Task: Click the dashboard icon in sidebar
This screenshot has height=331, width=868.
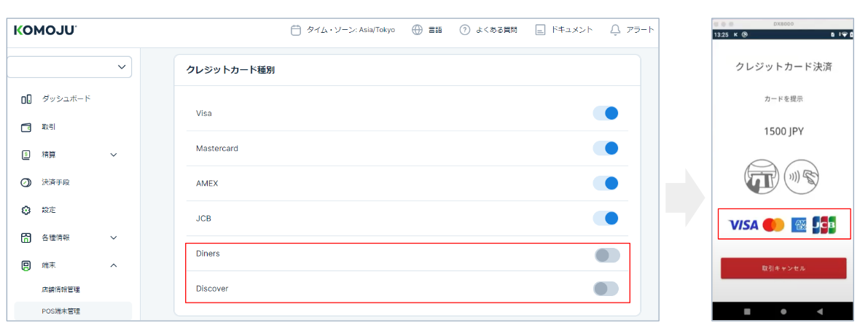Action: point(26,99)
